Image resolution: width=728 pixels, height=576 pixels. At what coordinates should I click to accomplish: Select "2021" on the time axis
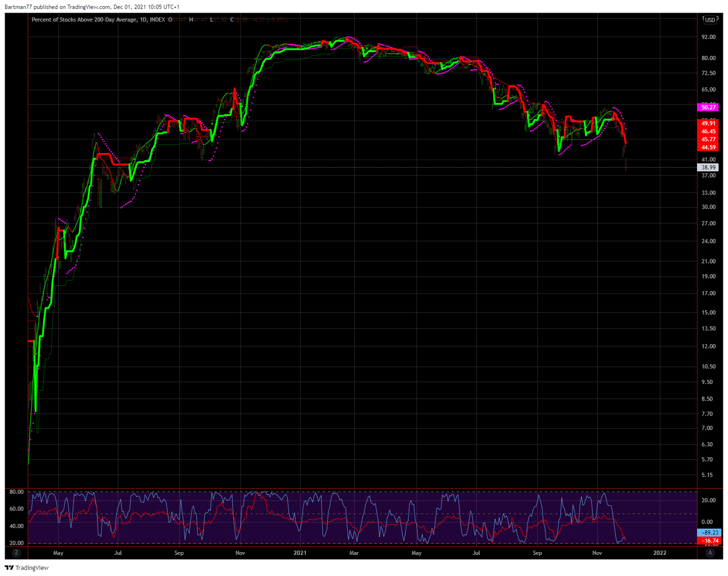(300, 553)
